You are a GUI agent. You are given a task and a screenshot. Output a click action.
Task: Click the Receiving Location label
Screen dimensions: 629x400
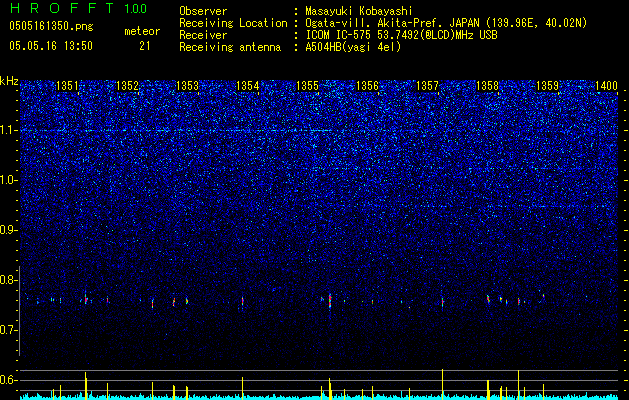point(233,23)
